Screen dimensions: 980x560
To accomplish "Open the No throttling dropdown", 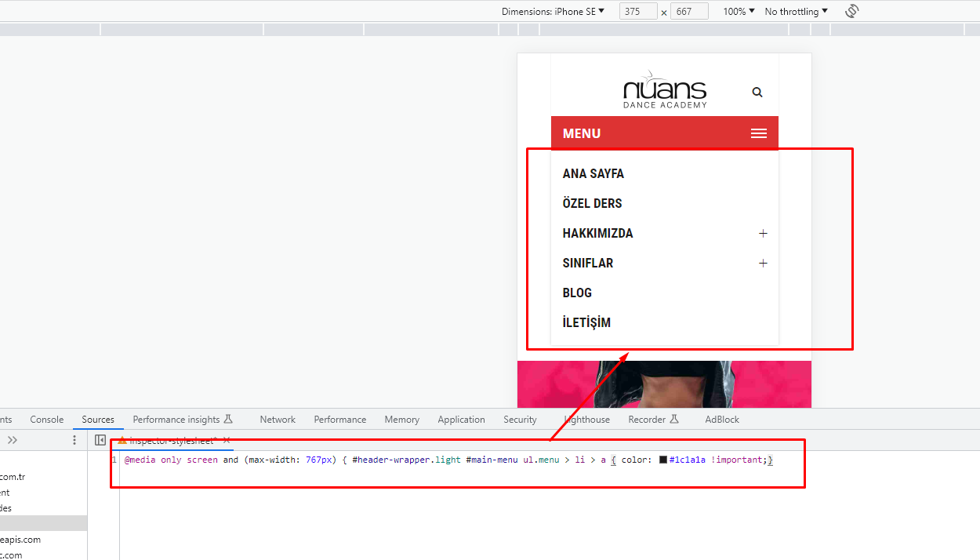I will click(x=796, y=11).
